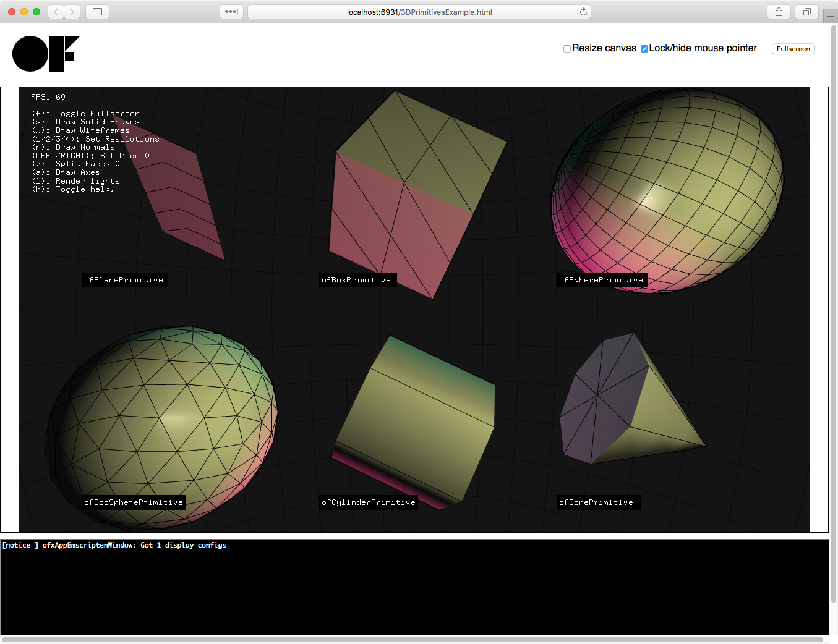Go forward using Safari's forward arrow
Viewport: 838px width, 644px height.
[72, 12]
